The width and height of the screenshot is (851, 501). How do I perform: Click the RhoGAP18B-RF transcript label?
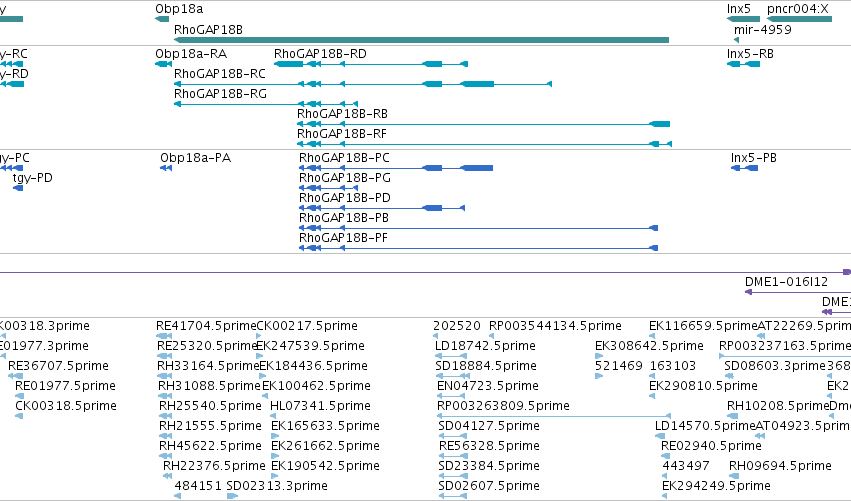[x=342, y=134]
